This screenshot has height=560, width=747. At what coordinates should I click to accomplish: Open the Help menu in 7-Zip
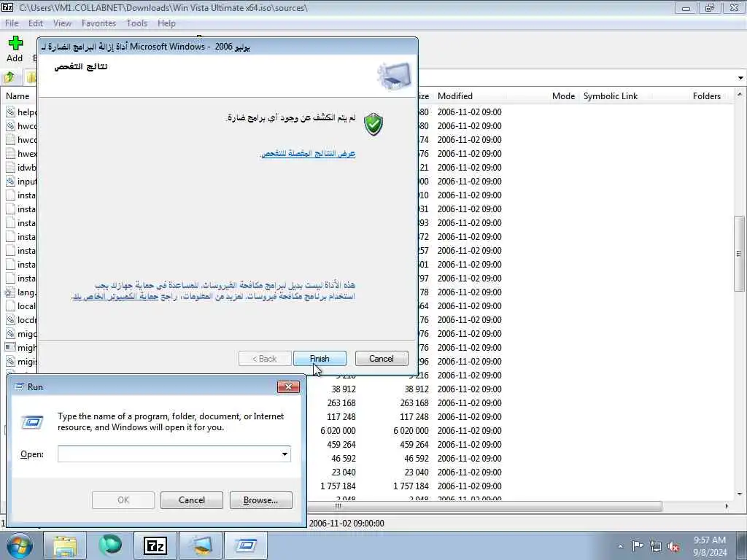click(x=166, y=23)
